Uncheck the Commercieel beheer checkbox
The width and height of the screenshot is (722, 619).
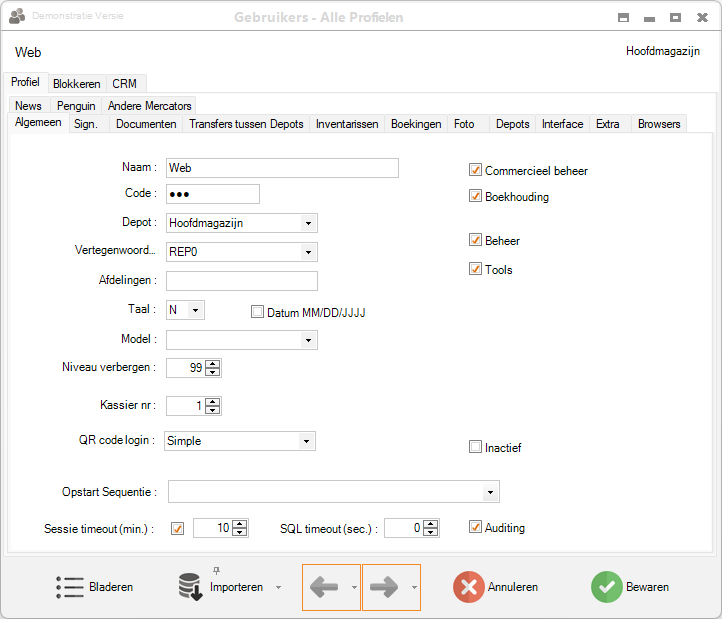[476, 171]
